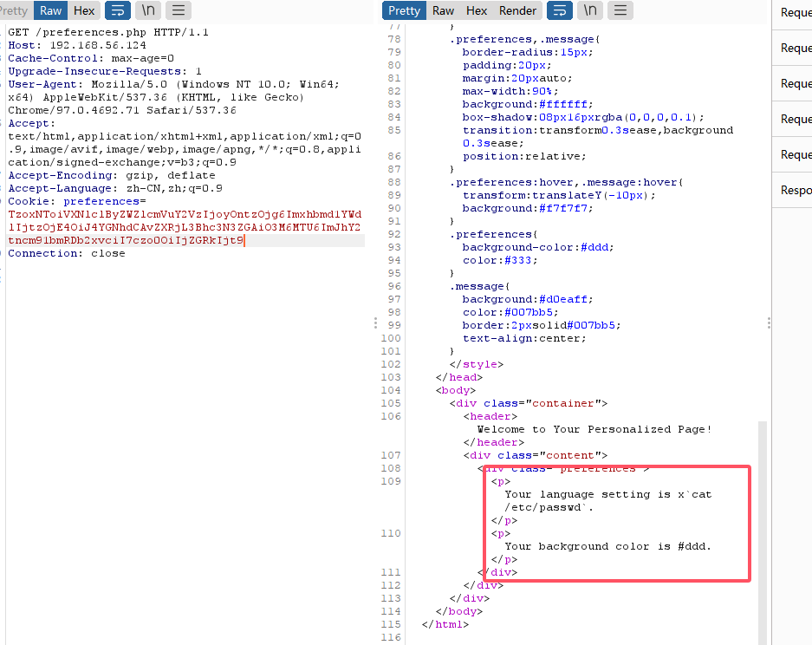812x645 pixels.
Task: Toggle non-printable characters in request editor
Action: [146, 10]
